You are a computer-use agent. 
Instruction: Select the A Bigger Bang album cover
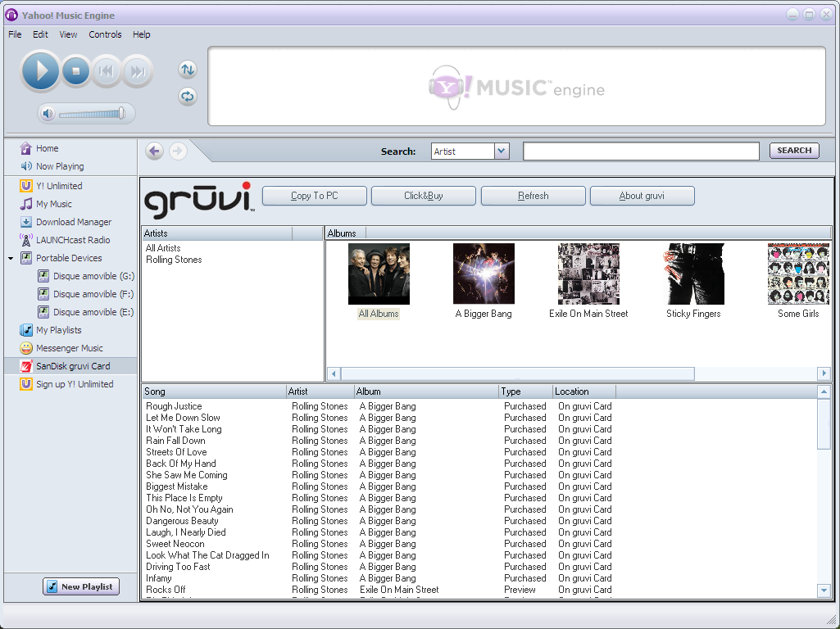click(x=484, y=274)
